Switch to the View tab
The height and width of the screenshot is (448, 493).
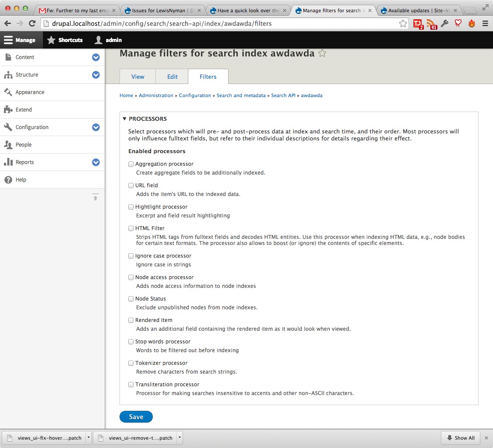[138, 77]
